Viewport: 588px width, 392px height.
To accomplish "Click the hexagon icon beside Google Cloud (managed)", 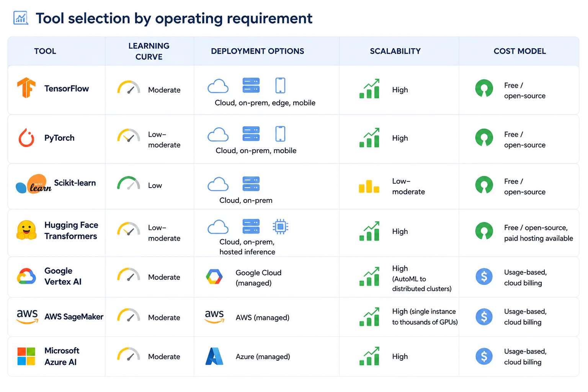I will click(214, 276).
